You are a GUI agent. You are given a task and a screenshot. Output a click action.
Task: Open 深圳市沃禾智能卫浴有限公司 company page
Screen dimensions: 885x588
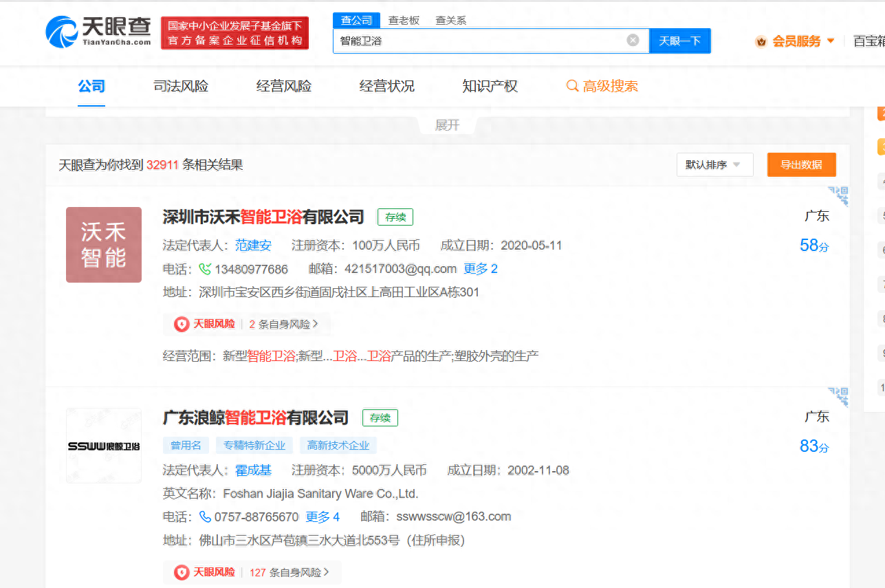pos(263,217)
